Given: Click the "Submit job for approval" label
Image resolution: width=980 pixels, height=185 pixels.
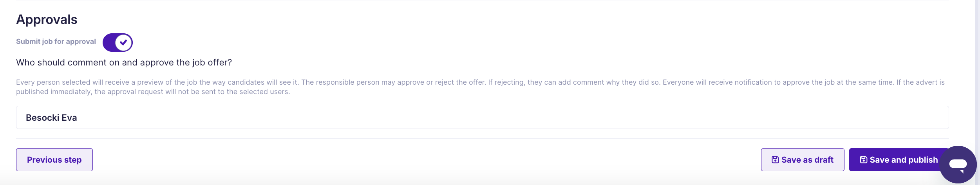Looking at the screenshot, I should point(56,42).
